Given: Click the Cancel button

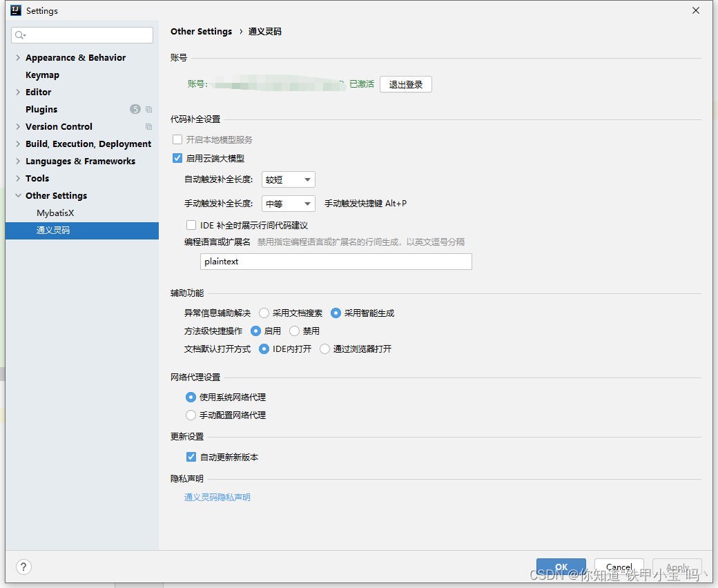Looking at the screenshot, I should click(619, 567).
